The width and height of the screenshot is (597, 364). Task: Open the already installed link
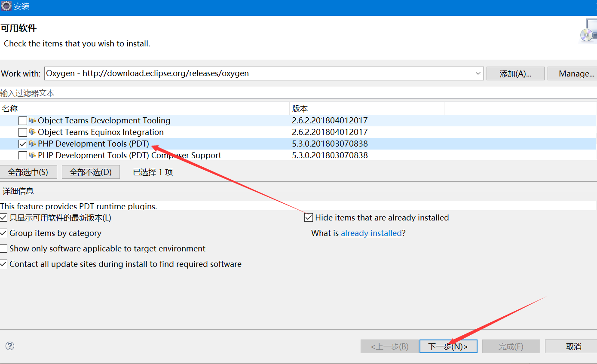pyautogui.click(x=371, y=233)
